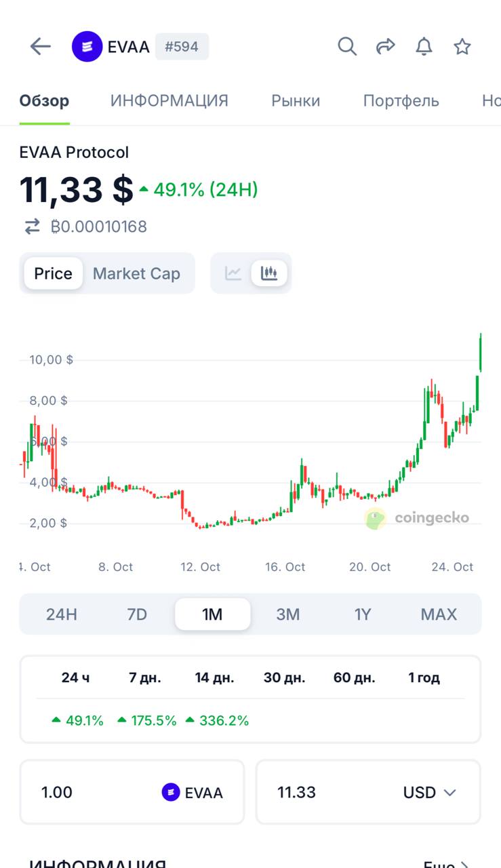Tap the share arrow icon
Image resolution: width=501 pixels, height=868 pixels.
point(386,47)
